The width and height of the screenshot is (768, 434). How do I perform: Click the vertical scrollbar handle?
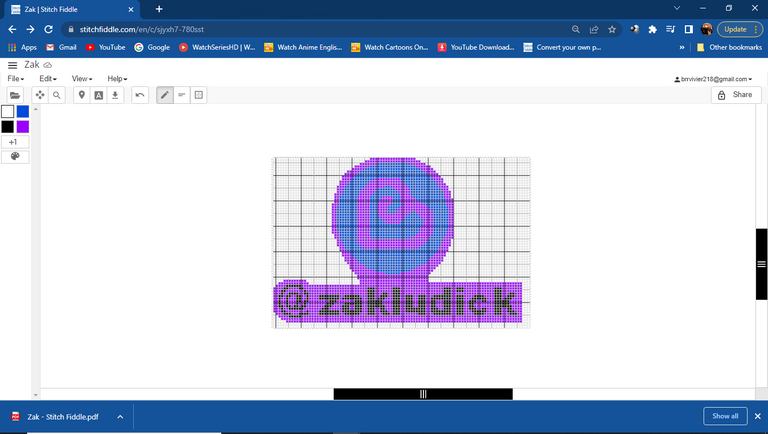762,264
